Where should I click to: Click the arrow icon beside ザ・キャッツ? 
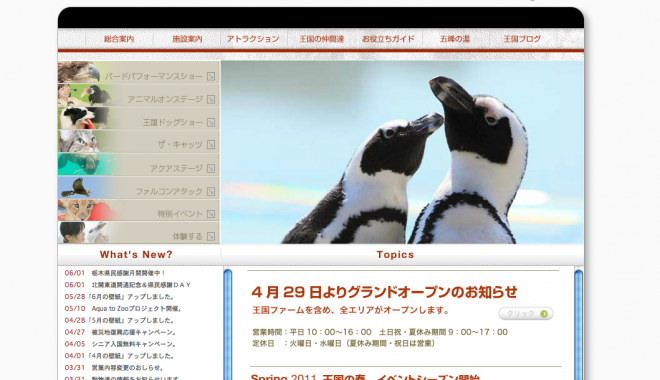(x=211, y=145)
